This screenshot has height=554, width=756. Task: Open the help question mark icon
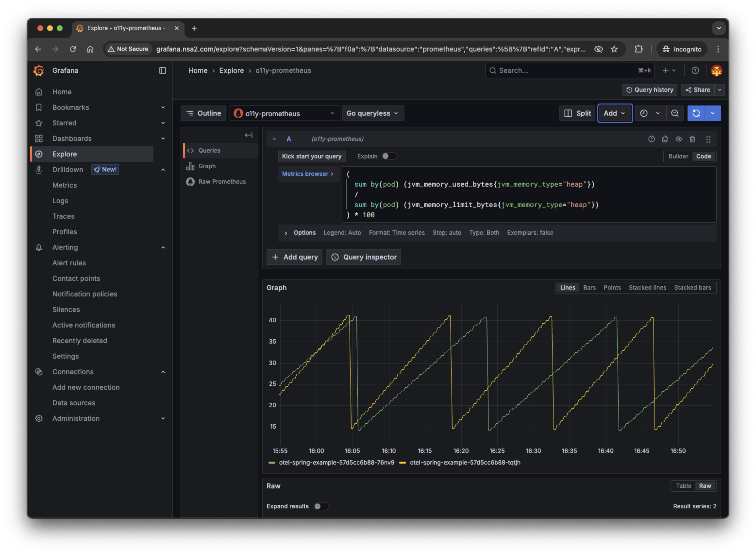[x=695, y=70]
